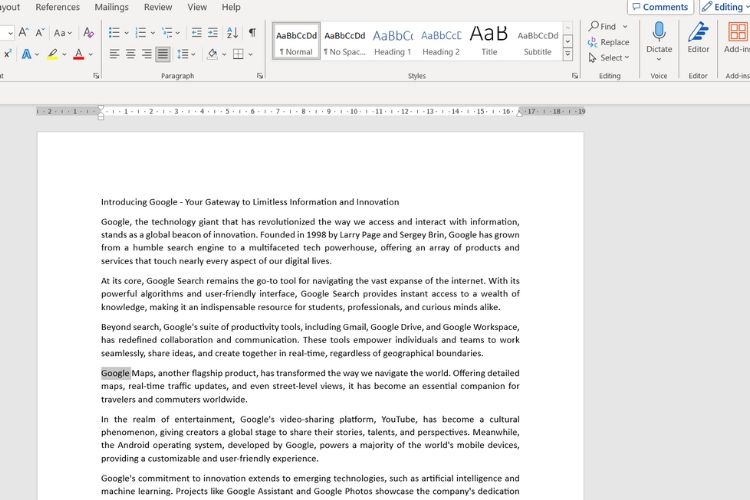Click the Bullets list icon
This screenshot has width=750, height=500.
click(x=114, y=33)
